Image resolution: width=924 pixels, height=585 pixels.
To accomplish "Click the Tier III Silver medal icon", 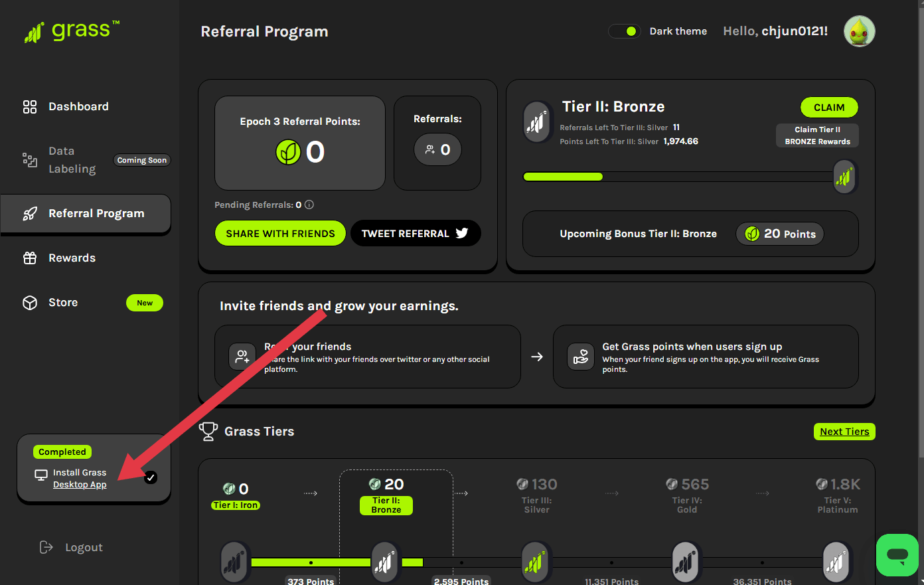I will pos(535,562).
